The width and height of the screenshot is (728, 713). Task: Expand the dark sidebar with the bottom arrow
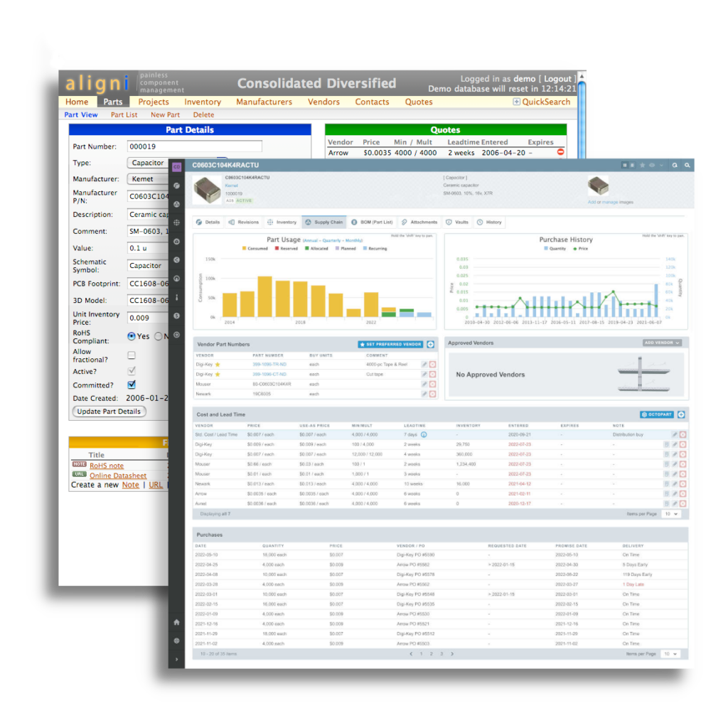pos(176,659)
